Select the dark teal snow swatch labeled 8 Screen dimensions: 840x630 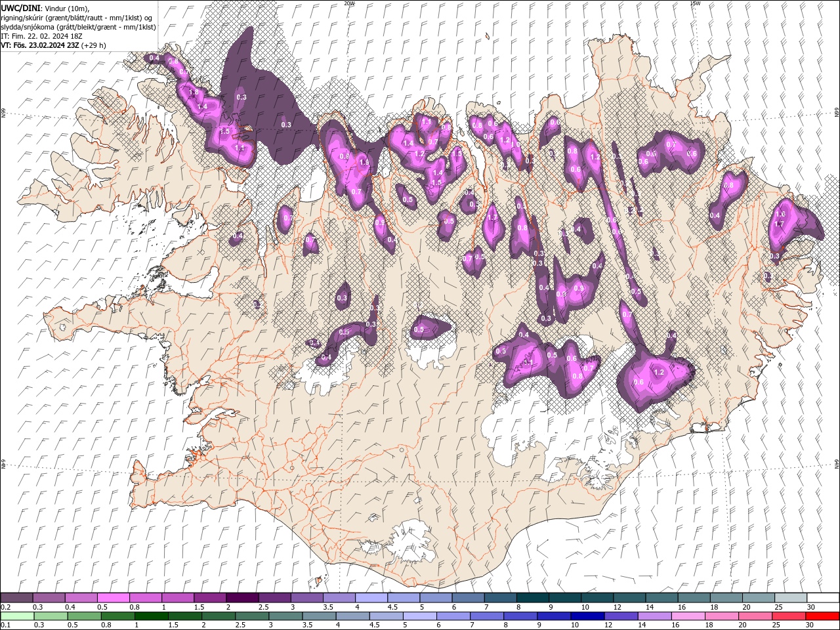(533, 598)
